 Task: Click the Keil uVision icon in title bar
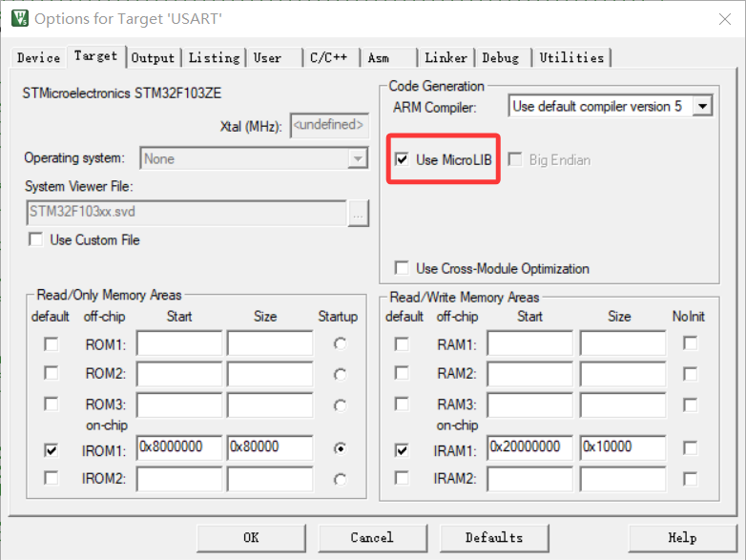pos(20,18)
